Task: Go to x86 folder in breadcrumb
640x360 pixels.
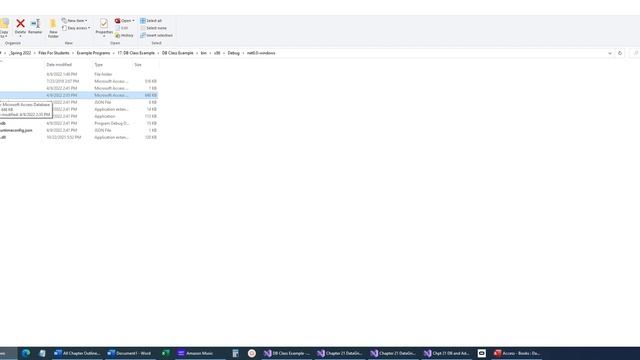Action: coord(217,53)
